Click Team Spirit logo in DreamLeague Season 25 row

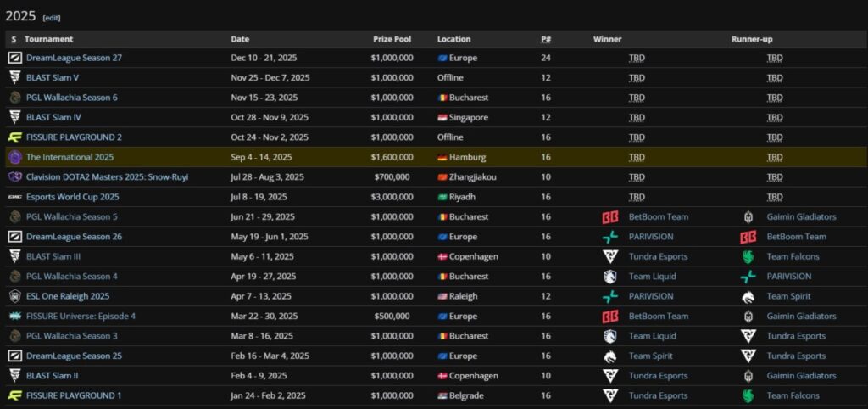tap(610, 356)
